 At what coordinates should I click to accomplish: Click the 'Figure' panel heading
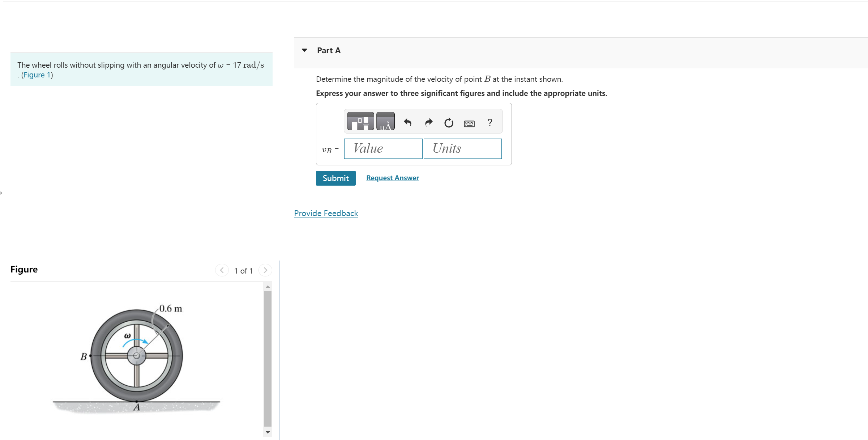(24, 269)
